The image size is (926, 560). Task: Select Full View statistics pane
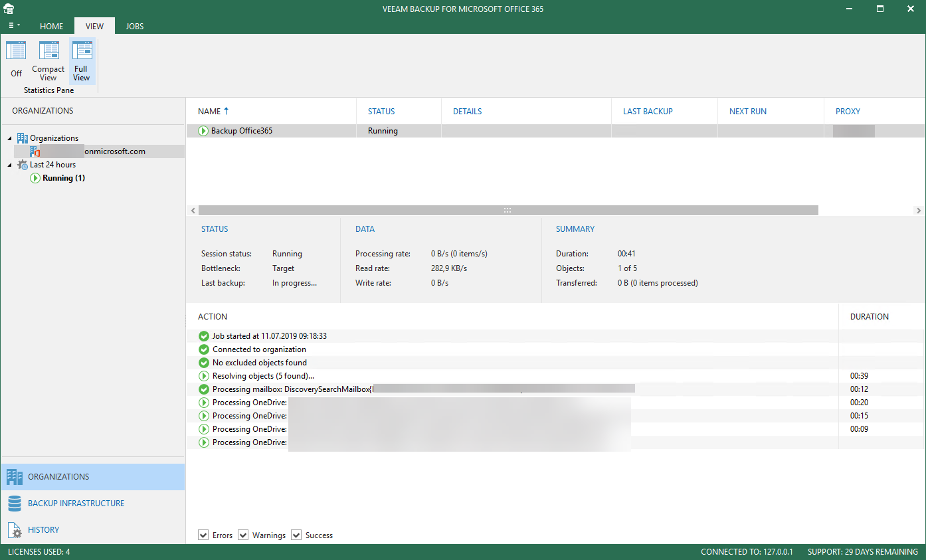tap(81, 60)
